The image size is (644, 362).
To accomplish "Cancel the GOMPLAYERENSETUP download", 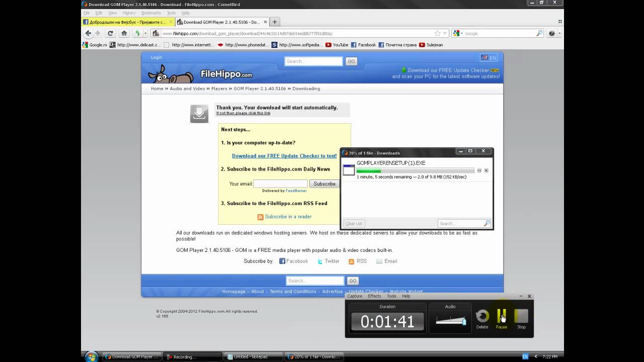I will pos(486,170).
